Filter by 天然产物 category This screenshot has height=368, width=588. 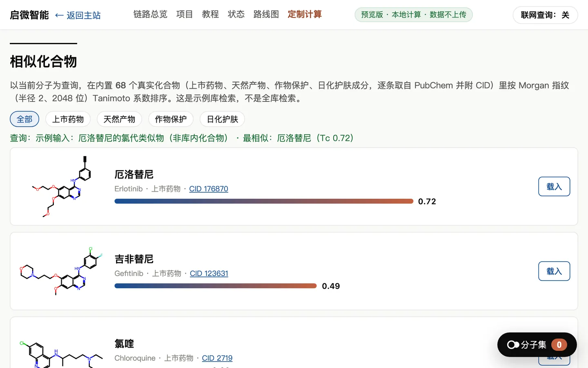(119, 119)
